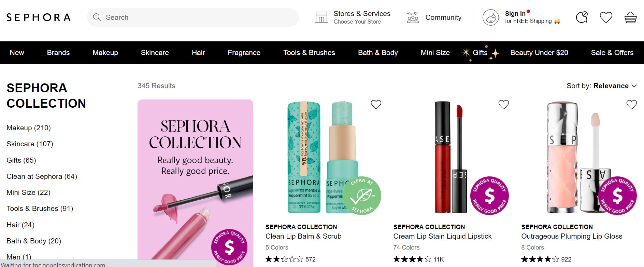644x267 pixels.
Task: Click the Sephora Collection pink promo banner
Action: (195, 181)
